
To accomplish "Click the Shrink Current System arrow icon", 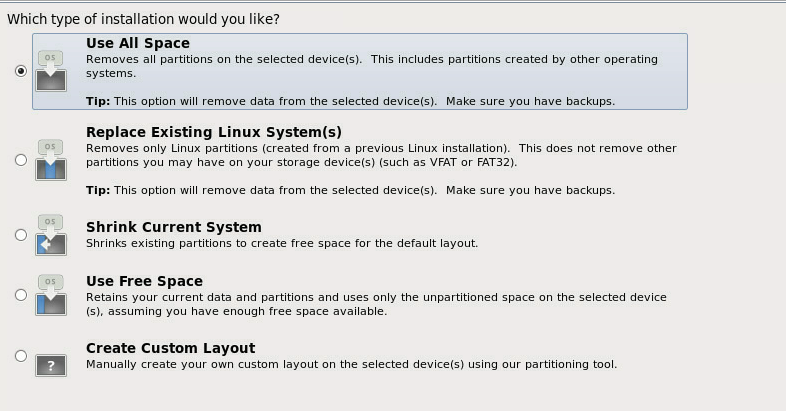I will 51,235.
